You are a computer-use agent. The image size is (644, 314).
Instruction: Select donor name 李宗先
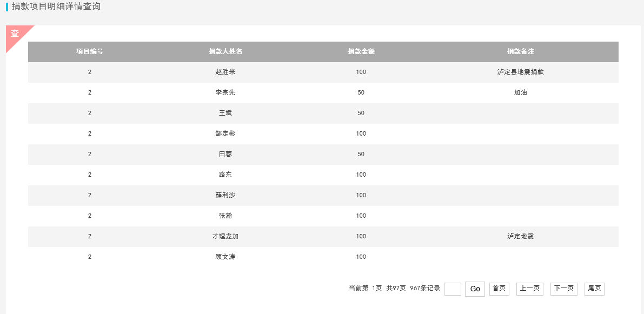[225, 93]
